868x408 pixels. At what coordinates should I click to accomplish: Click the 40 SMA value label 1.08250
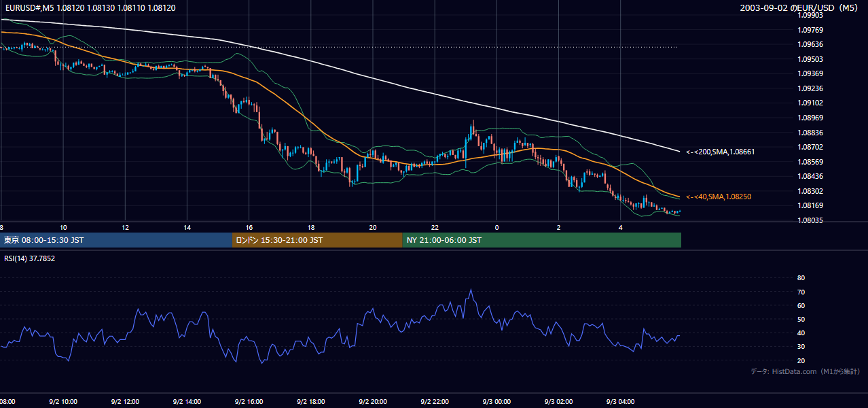[719, 197]
